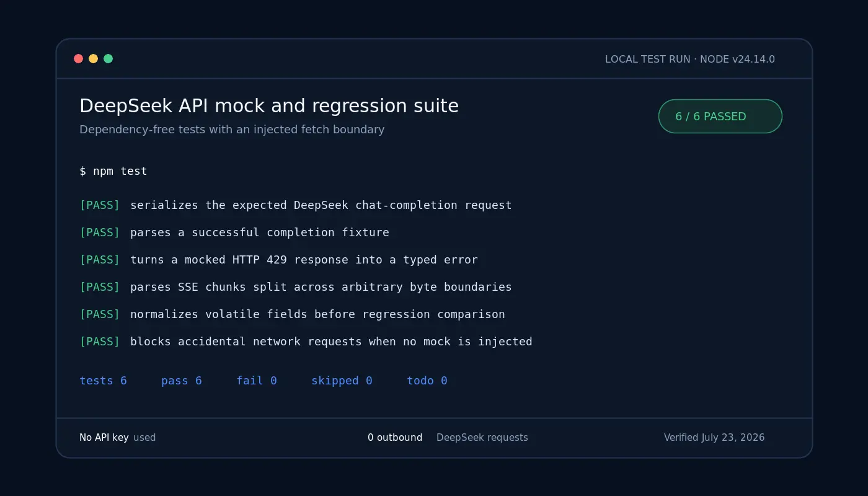The height and width of the screenshot is (496, 868).
Task: Click the fail 0 summary count
Action: click(x=257, y=381)
